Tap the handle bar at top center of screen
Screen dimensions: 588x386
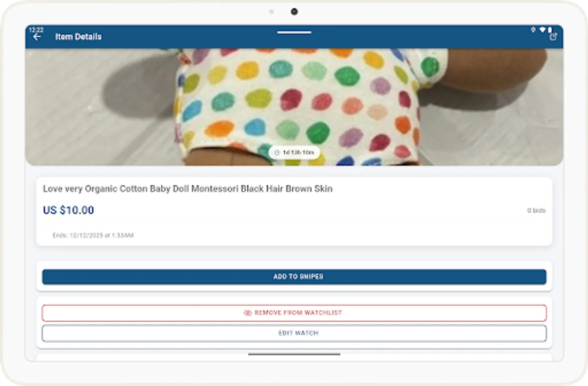[294, 32]
